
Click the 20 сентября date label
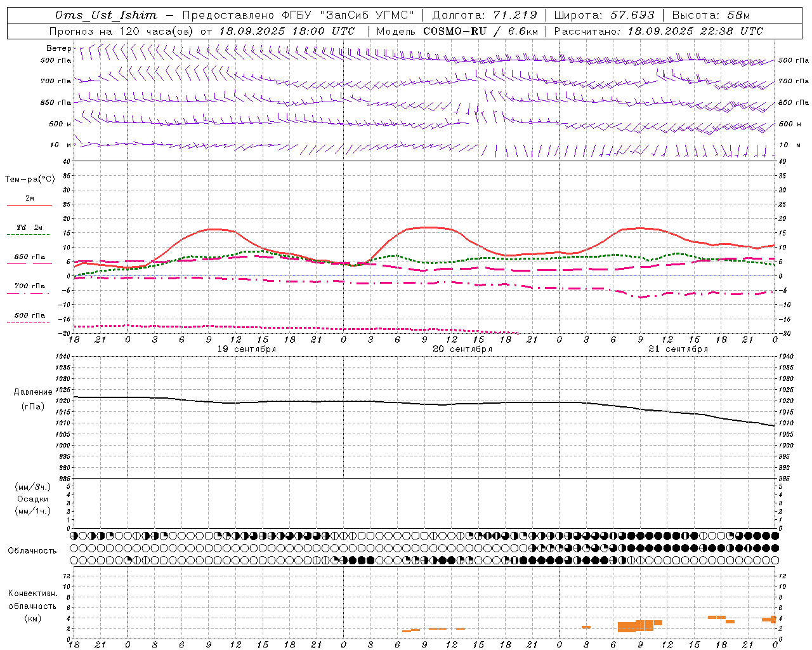click(x=462, y=349)
